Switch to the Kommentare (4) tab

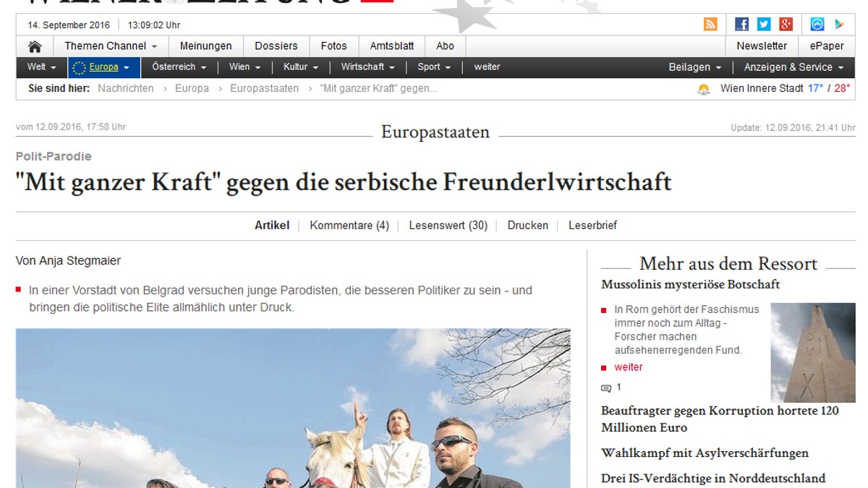tap(349, 225)
